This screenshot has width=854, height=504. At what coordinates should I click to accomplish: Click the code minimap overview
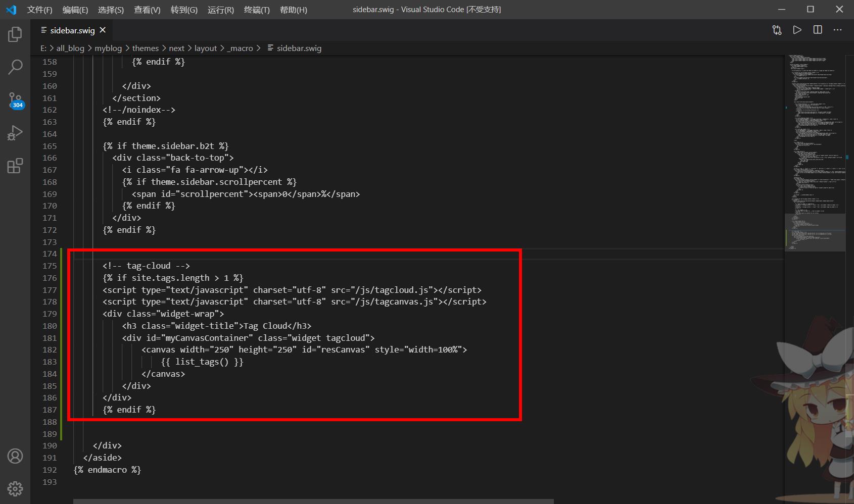point(815,152)
